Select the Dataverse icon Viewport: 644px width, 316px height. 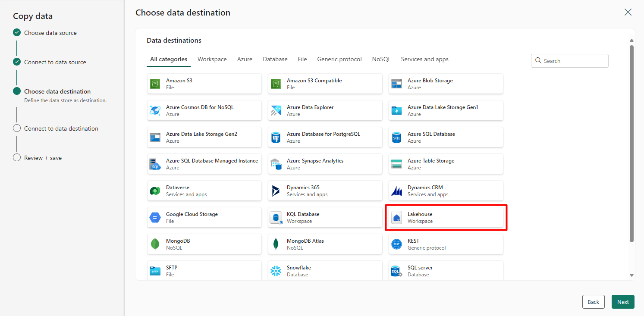(155, 191)
